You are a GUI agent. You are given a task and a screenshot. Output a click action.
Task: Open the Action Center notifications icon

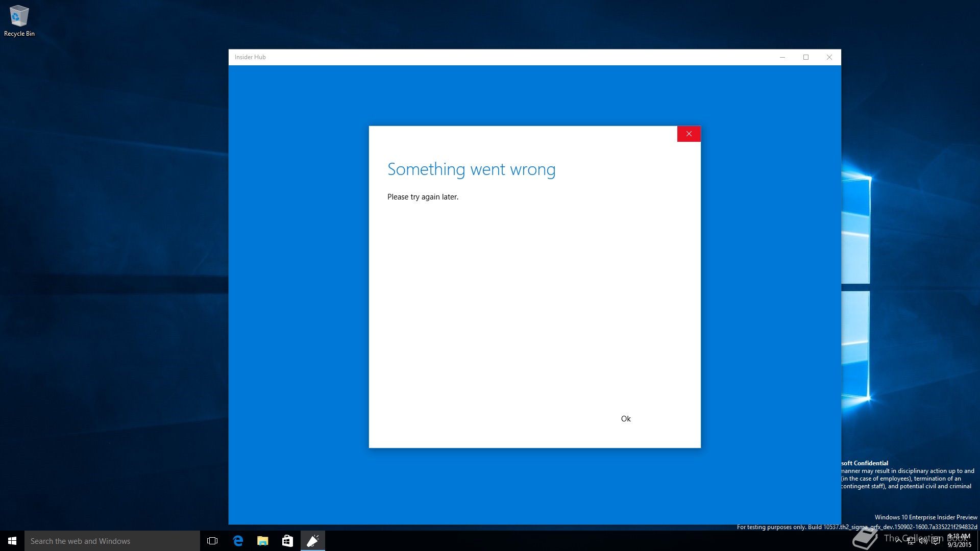click(936, 541)
